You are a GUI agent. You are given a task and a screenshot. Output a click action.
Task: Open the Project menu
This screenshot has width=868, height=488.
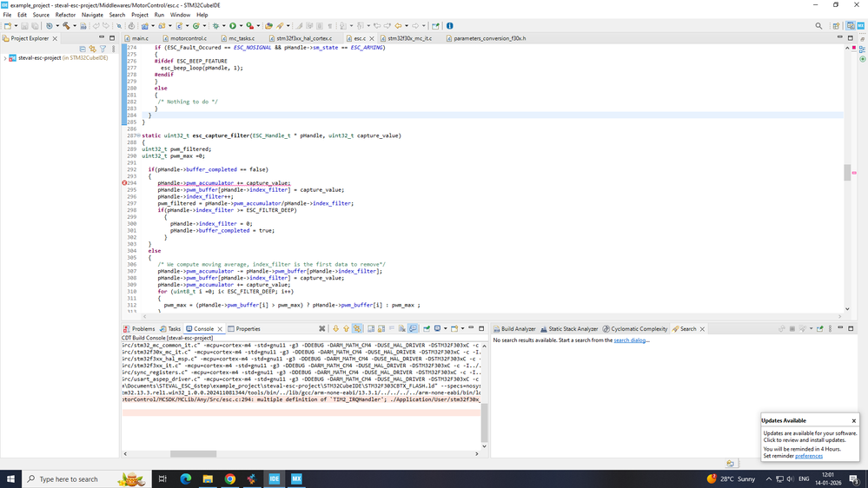140,15
